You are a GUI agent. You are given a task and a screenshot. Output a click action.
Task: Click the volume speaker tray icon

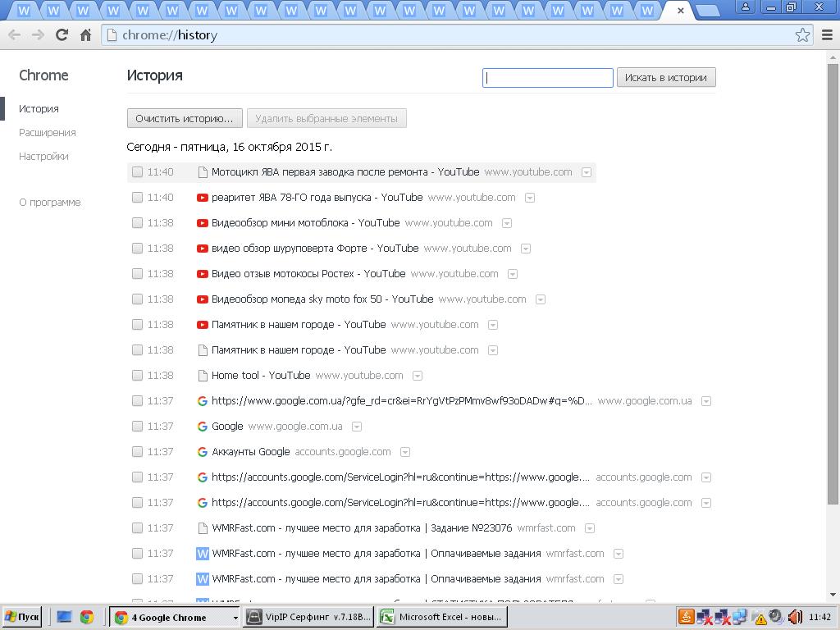pyautogui.click(x=795, y=617)
